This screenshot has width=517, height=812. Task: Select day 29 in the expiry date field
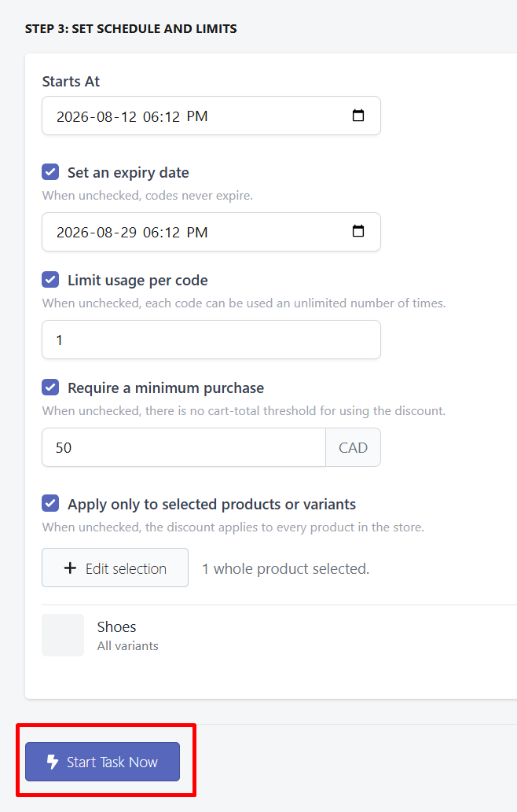(128, 233)
